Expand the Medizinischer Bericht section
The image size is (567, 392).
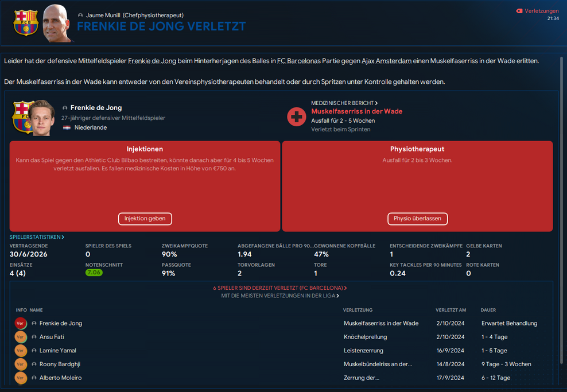click(344, 103)
